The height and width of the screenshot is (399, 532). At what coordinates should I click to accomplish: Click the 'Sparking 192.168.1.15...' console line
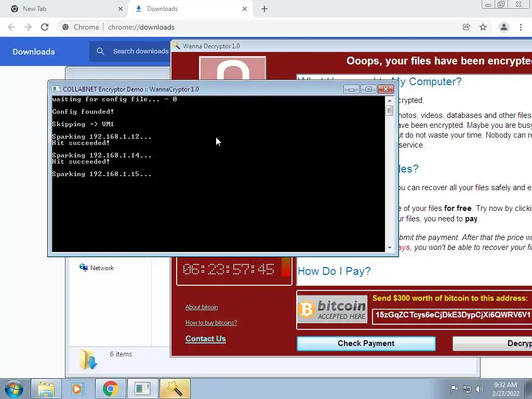click(102, 174)
